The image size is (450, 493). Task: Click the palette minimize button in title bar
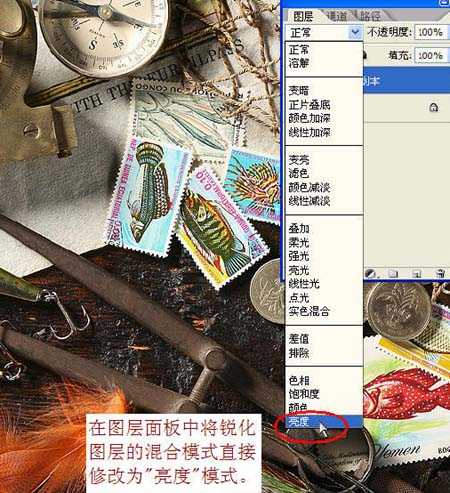coord(445,3)
